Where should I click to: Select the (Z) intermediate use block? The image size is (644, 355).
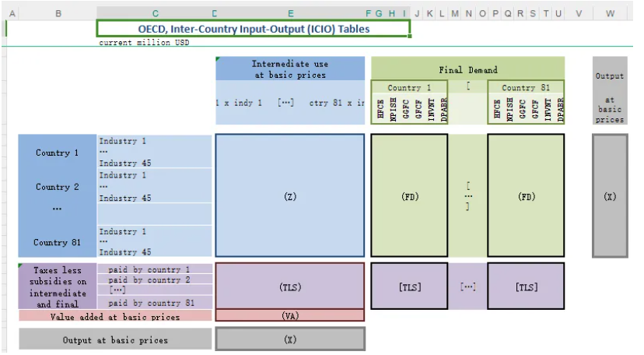pyautogui.click(x=290, y=195)
